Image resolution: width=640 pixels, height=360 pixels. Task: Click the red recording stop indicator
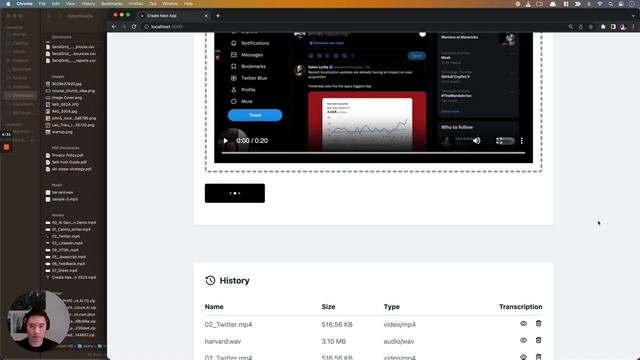[7, 147]
